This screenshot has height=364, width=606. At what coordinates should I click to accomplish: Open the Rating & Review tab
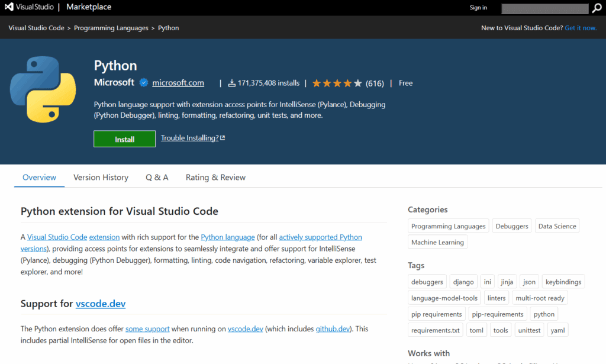(215, 178)
